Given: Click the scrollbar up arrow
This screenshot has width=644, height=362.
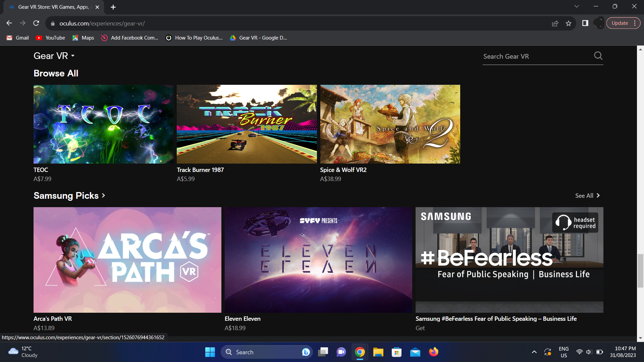Looking at the screenshot, I should (x=640, y=49).
